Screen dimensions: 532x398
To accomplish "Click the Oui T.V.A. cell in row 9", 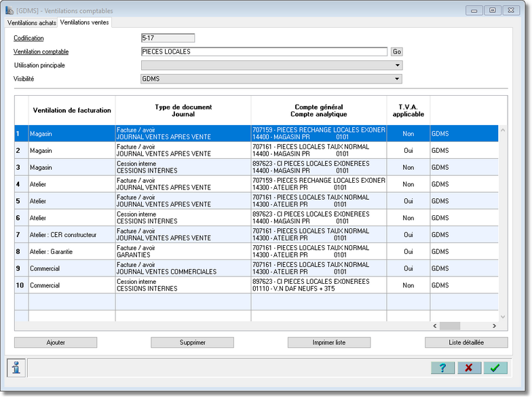I will 408,268.
